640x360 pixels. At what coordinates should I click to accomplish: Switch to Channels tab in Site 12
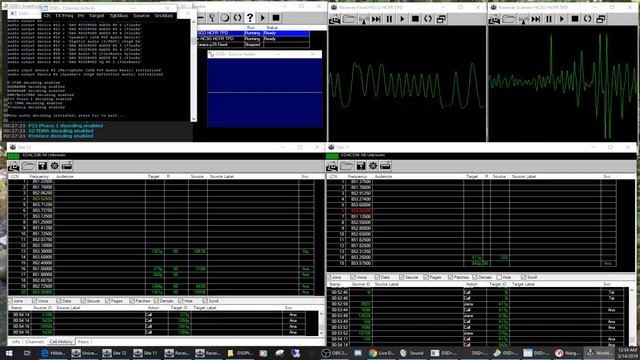tap(35, 342)
